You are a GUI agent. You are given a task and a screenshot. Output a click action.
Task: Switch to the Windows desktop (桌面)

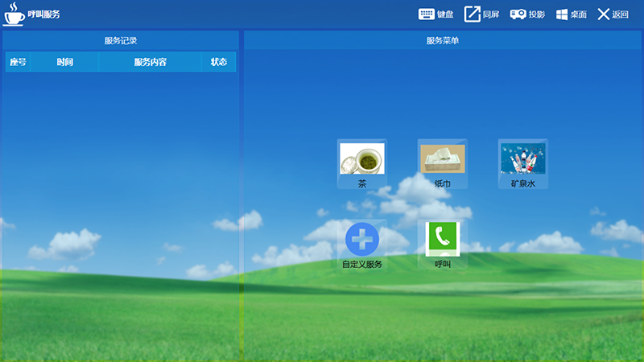572,14
